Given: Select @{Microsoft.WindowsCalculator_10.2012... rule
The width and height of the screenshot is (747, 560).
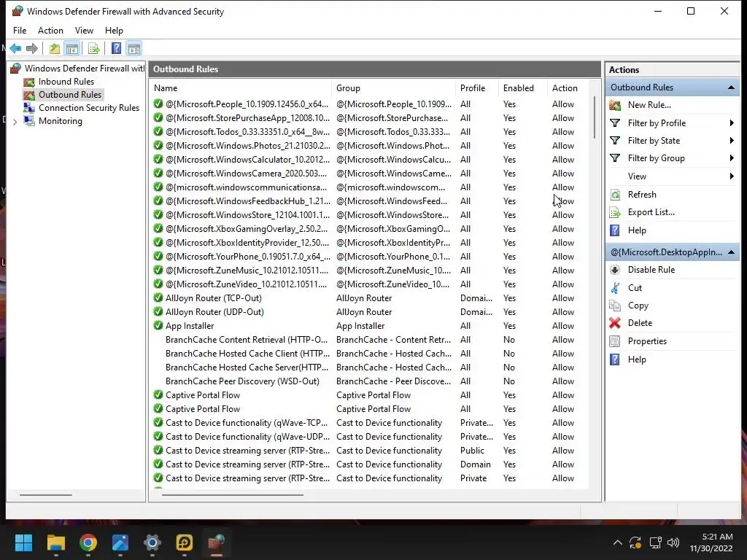Looking at the screenshot, I should 370,160.
